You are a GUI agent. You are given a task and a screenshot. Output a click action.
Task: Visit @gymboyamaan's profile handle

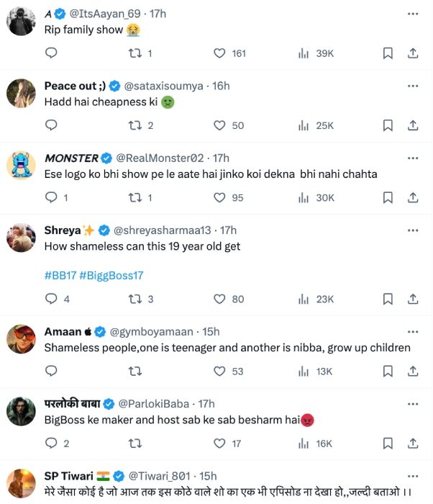[151, 332]
